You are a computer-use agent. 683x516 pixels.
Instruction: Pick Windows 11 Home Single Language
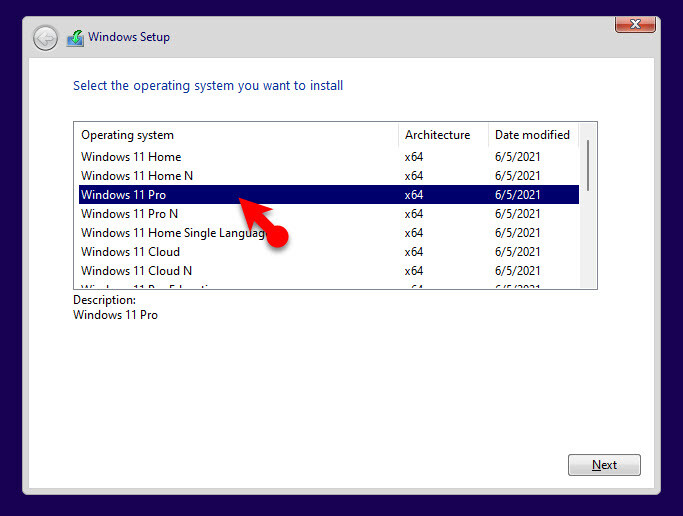coord(329,233)
